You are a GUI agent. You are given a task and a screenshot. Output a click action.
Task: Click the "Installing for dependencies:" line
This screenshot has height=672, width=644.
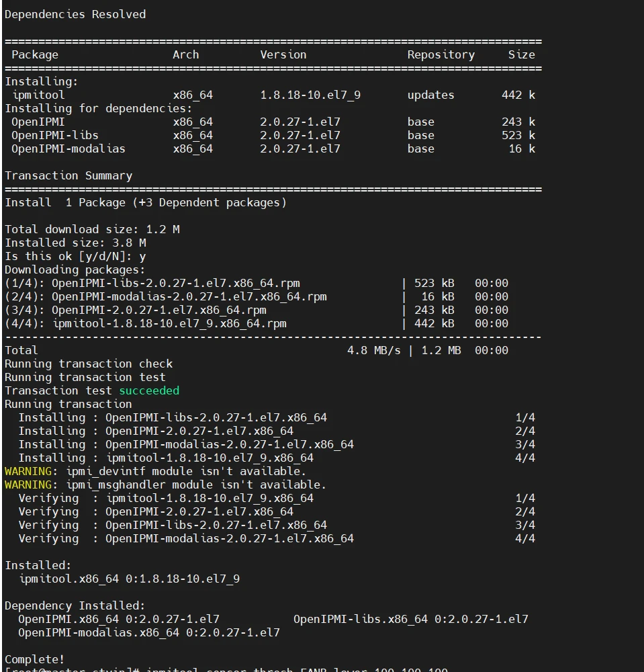(x=99, y=108)
